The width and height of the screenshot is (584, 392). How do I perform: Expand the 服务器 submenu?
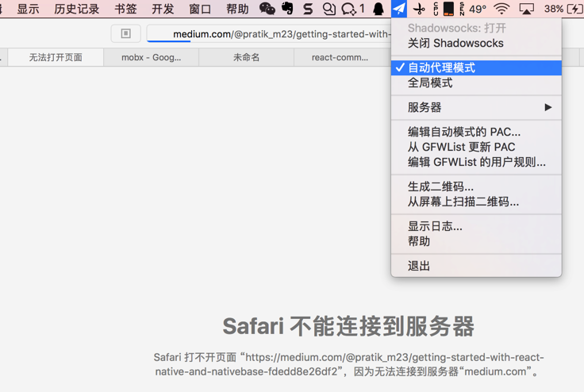point(476,107)
